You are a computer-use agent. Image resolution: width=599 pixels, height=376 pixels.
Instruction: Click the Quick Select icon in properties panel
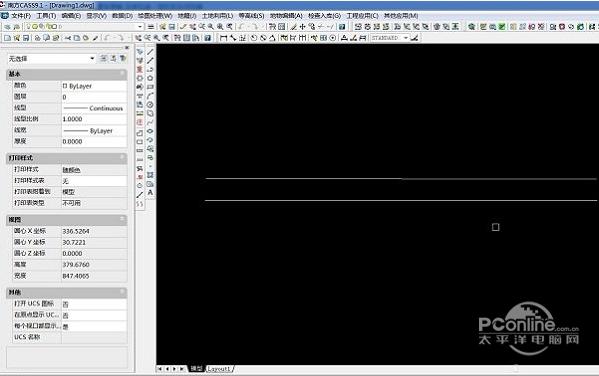click(123, 58)
